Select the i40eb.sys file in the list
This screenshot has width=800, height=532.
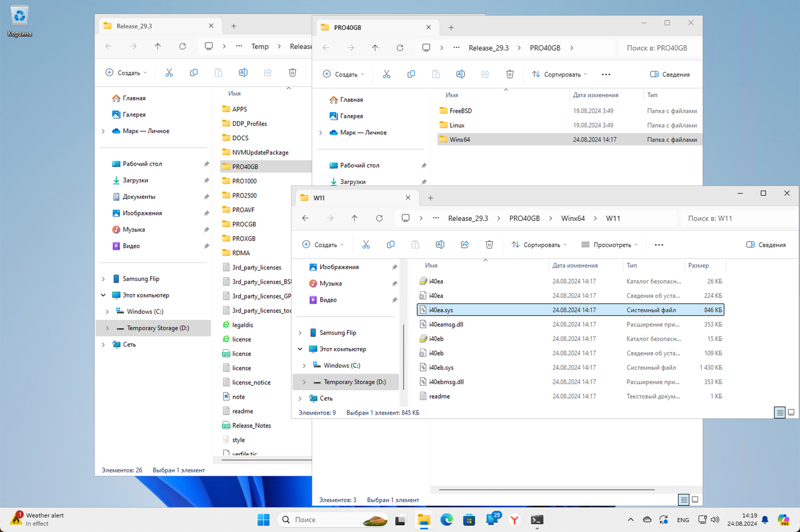[441, 368]
